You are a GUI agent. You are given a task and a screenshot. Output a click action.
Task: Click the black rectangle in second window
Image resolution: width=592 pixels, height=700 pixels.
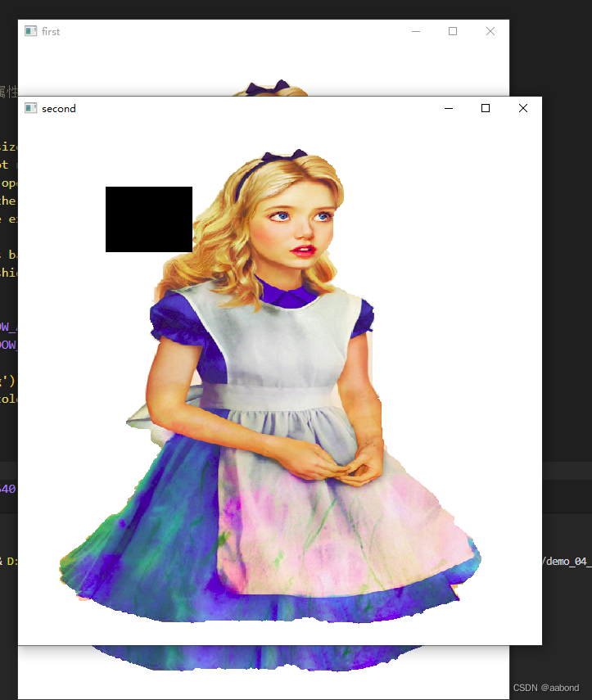(x=149, y=219)
